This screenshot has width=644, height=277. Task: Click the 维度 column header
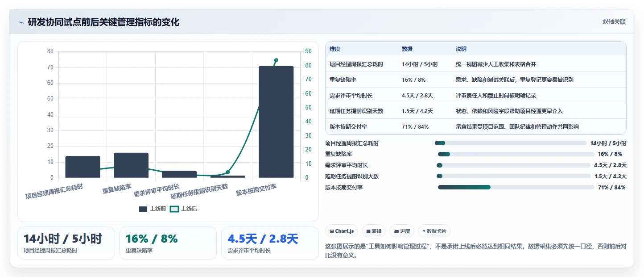[x=335, y=49]
